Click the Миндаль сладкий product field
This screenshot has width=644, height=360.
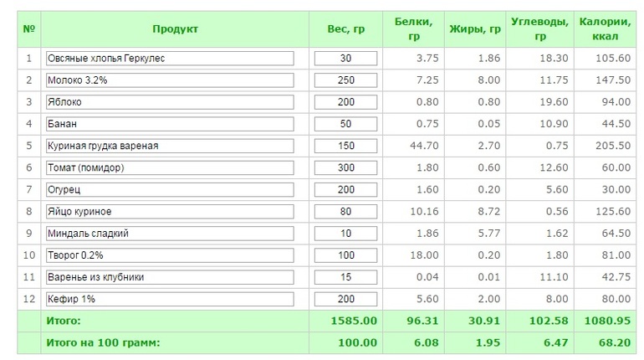[x=171, y=233]
